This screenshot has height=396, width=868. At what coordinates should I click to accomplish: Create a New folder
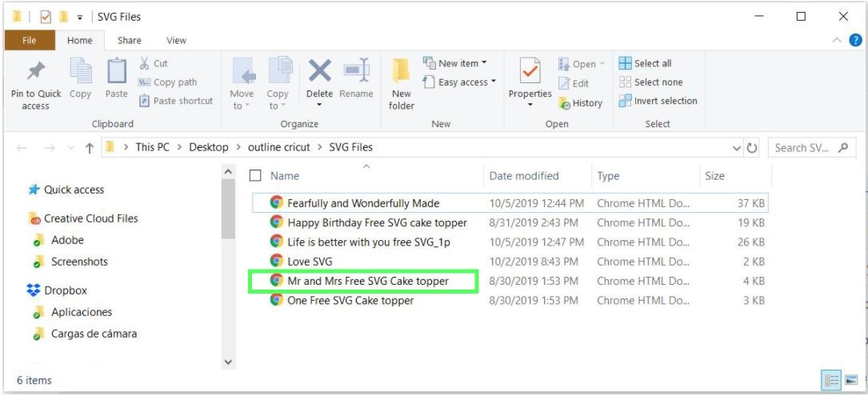[402, 83]
